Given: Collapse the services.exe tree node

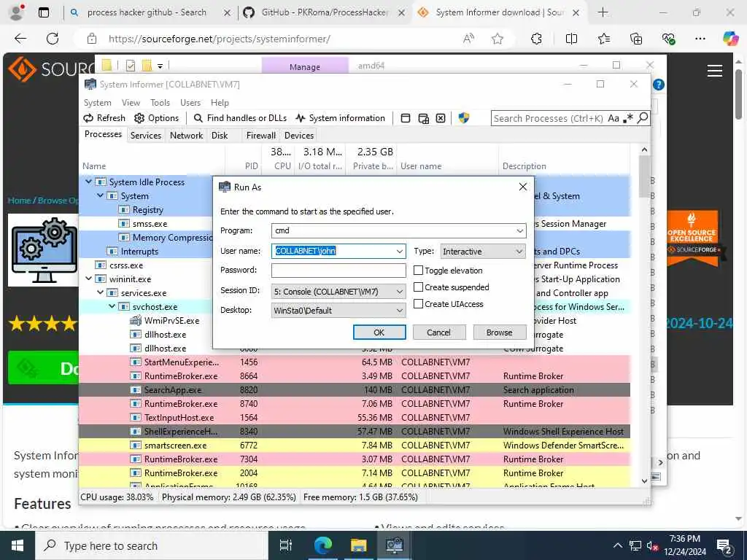Looking at the screenshot, I should [100, 292].
